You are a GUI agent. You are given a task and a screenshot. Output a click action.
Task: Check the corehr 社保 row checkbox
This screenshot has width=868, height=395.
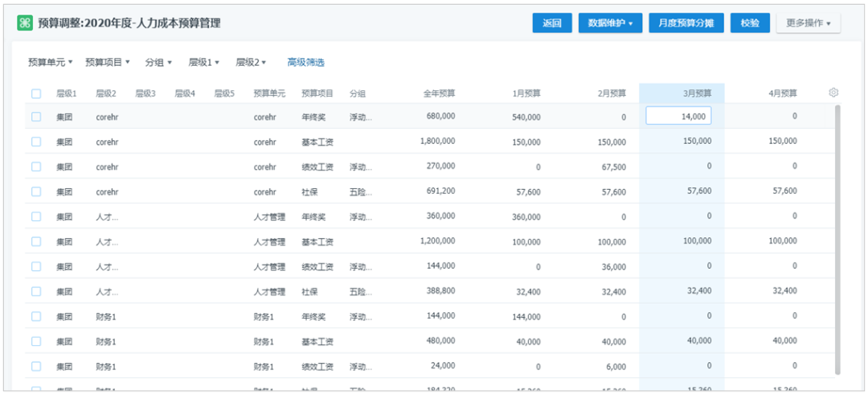coord(36,191)
